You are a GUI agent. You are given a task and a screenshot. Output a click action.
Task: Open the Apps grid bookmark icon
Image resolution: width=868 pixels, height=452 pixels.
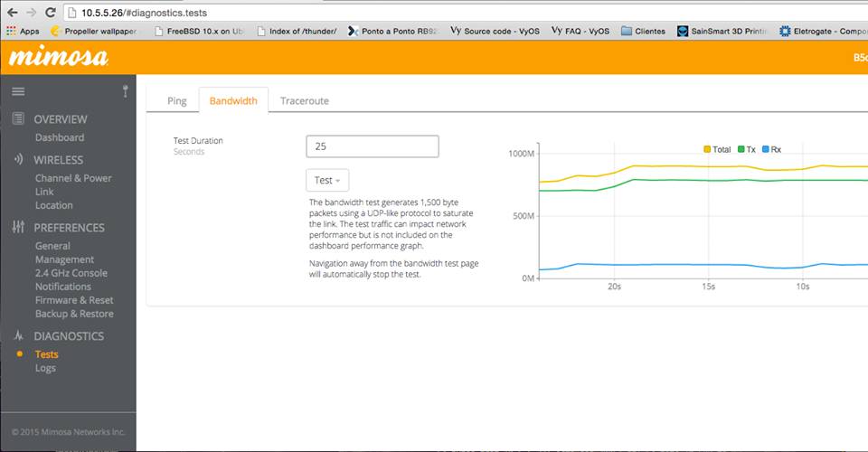11,31
